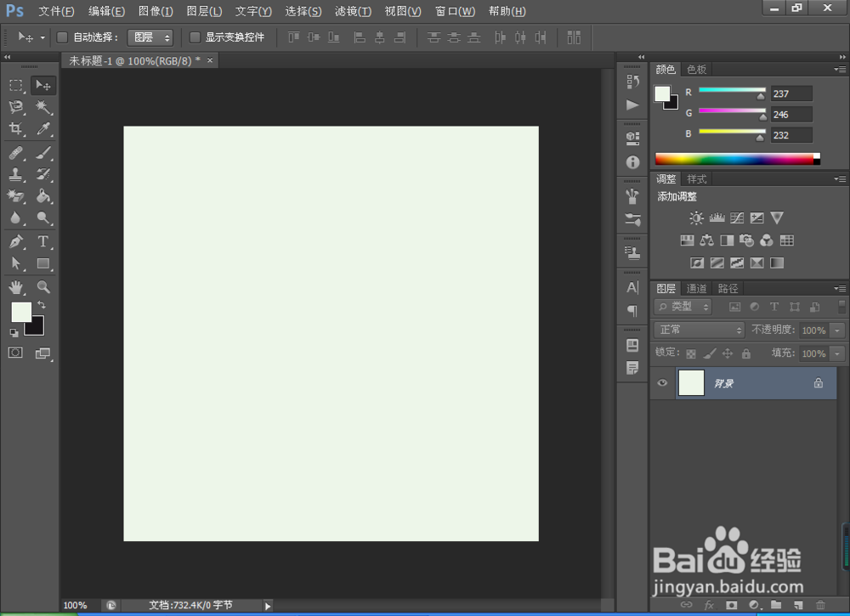
Task: Click the R value input field
Action: (x=791, y=93)
